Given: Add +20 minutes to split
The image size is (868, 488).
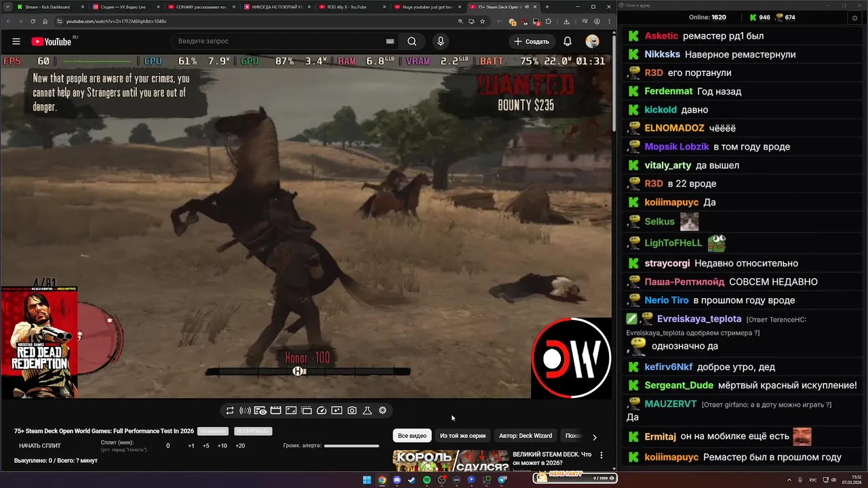Looking at the screenshot, I should tap(240, 446).
